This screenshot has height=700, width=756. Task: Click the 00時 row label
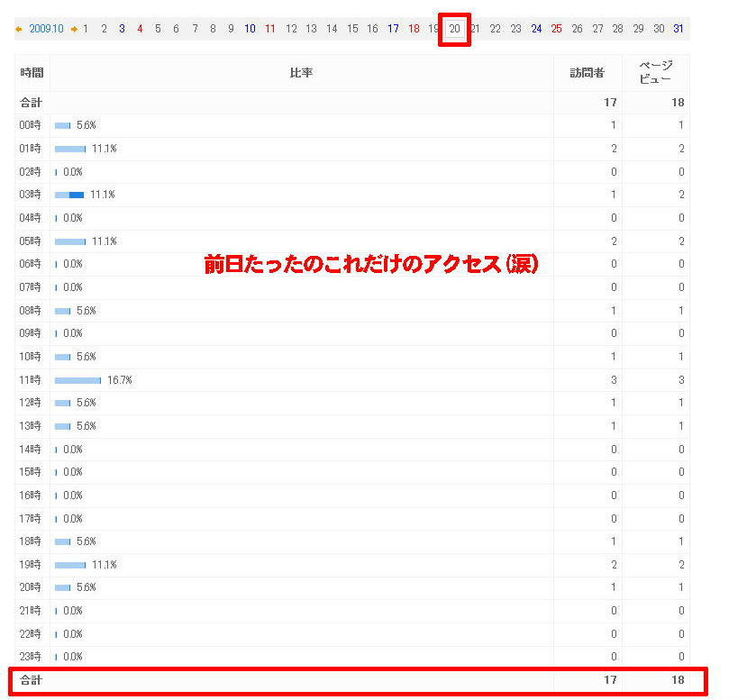tap(31, 125)
